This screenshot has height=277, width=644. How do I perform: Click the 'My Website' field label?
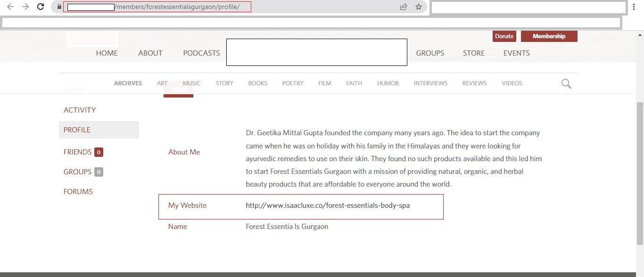coord(187,205)
